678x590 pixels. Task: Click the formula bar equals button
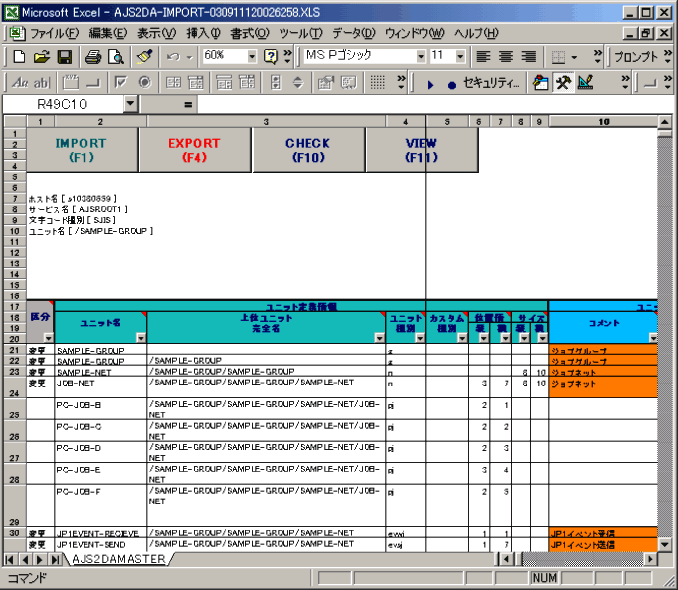(x=188, y=104)
